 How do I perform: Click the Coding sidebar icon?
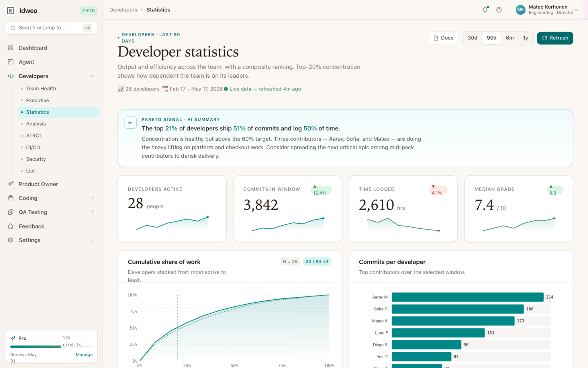[x=11, y=198]
